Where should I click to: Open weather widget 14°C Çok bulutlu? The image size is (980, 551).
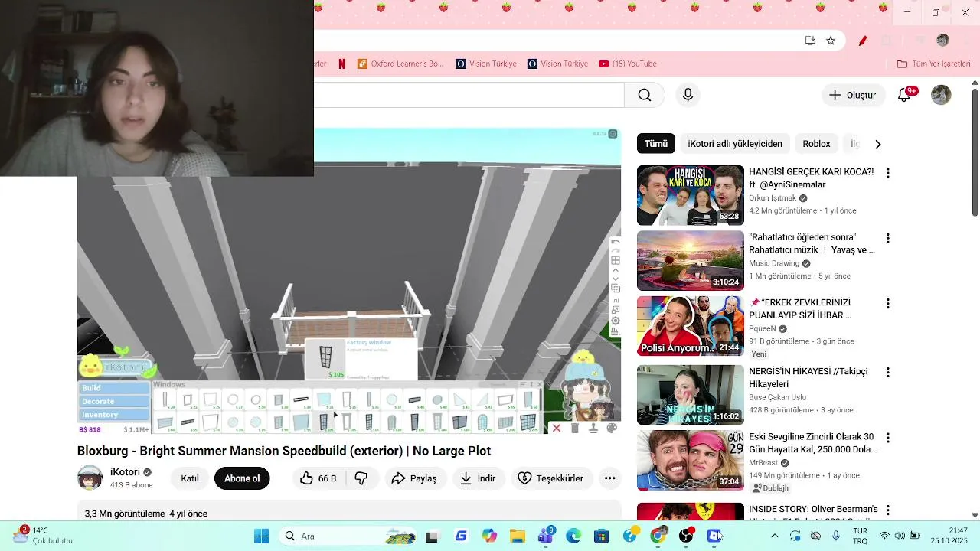tap(44, 536)
